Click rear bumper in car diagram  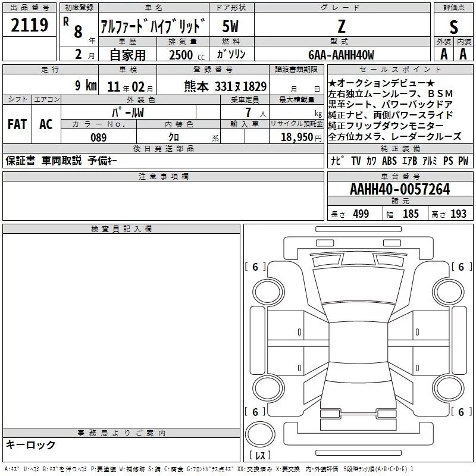pos(359,434)
